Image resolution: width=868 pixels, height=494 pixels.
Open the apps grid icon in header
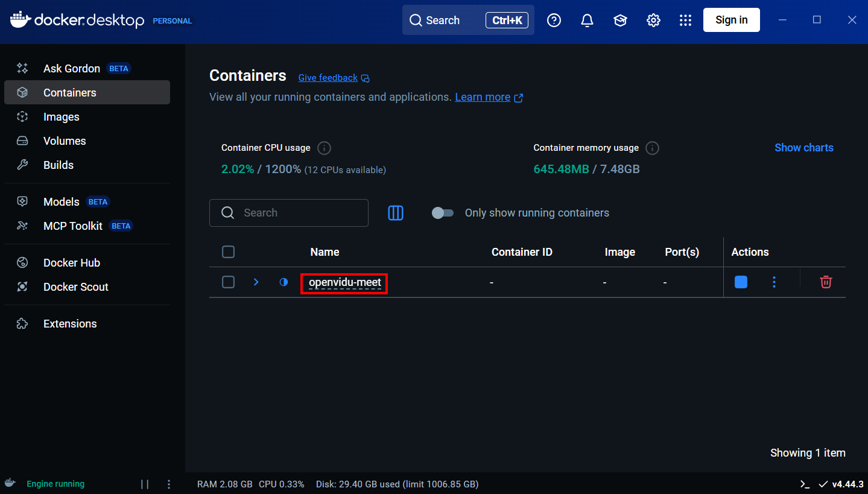(x=685, y=21)
